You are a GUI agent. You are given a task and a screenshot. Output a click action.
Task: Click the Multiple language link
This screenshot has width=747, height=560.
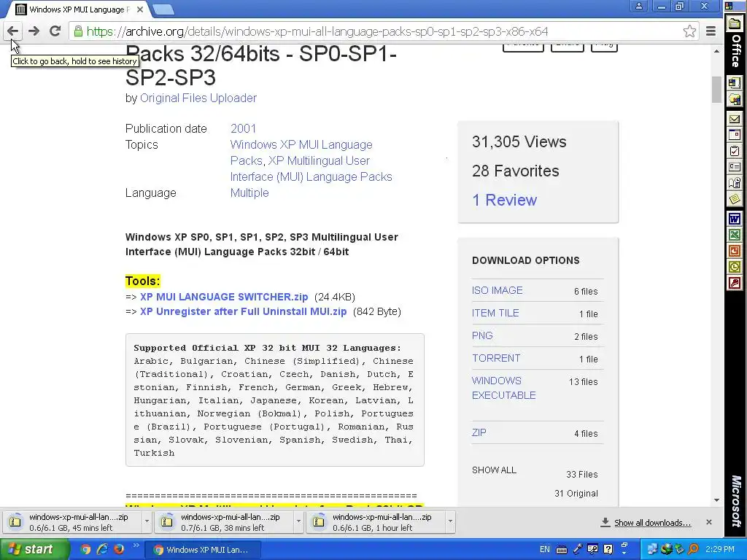click(249, 192)
